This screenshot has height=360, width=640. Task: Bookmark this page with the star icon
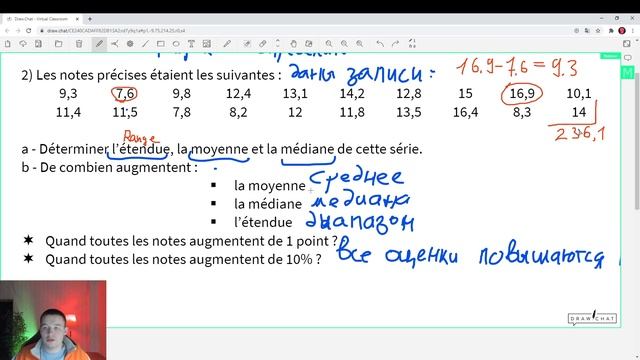click(x=598, y=31)
